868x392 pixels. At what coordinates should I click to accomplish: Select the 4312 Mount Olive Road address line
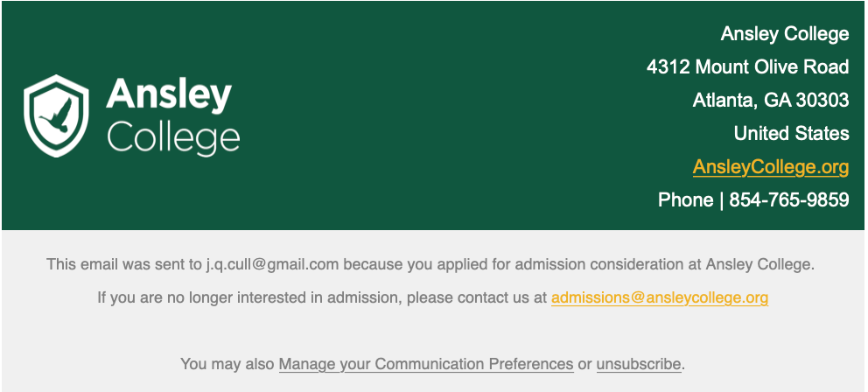pos(747,67)
